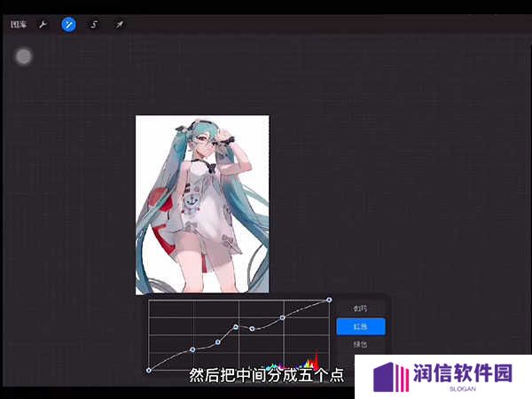This screenshot has width=532, height=399.
Task: Select the S-shaped Selection tool
Action: (94, 25)
